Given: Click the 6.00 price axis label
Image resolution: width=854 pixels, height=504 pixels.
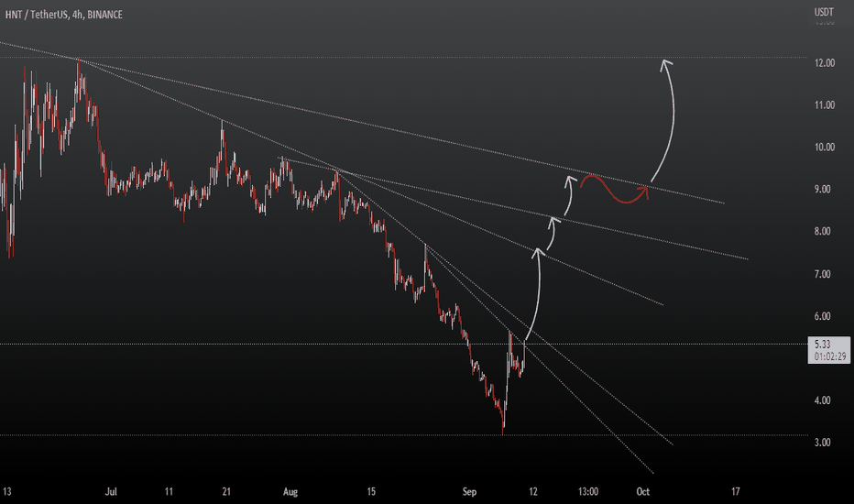Looking at the screenshot, I should (823, 316).
